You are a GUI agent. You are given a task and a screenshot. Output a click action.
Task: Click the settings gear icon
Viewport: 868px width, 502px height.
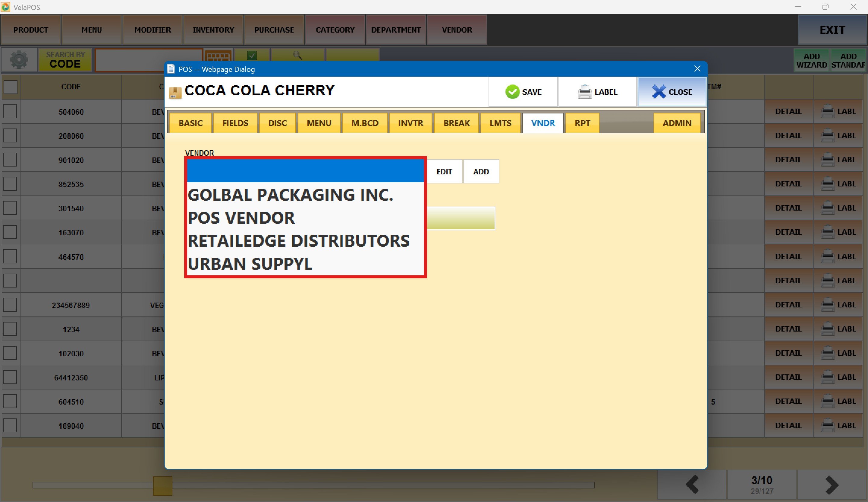19,60
